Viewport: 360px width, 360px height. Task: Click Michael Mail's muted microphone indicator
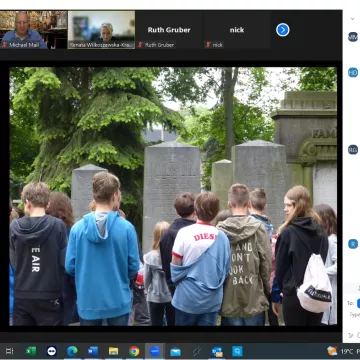[x=4, y=45]
